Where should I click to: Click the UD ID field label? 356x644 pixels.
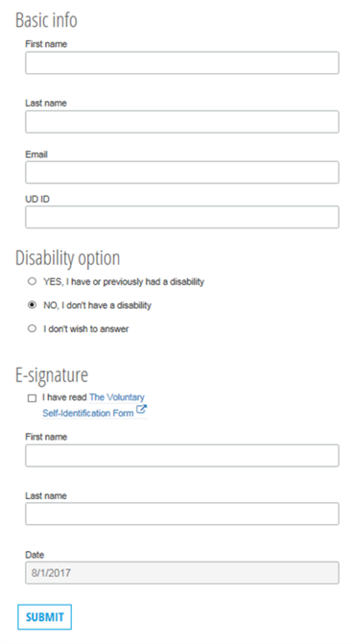[x=37, y=200]
